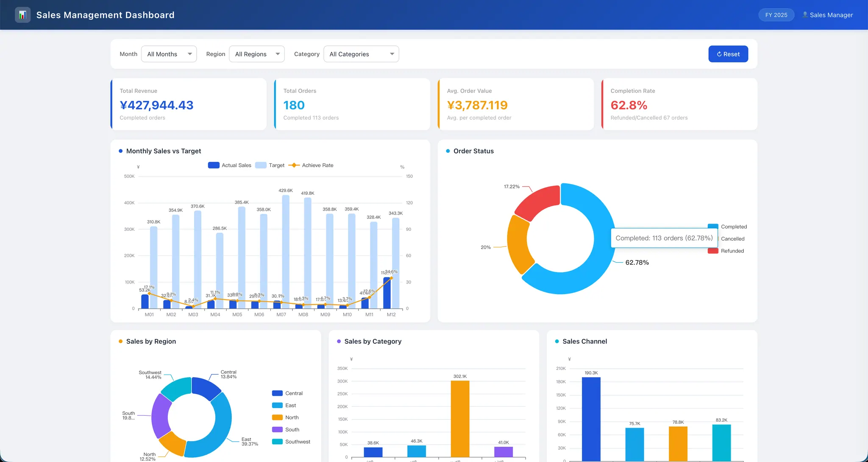This screenshot has height=462, width=868.
Task: Click the Sales Manager user avatar icon
Action: coord(805,15)
